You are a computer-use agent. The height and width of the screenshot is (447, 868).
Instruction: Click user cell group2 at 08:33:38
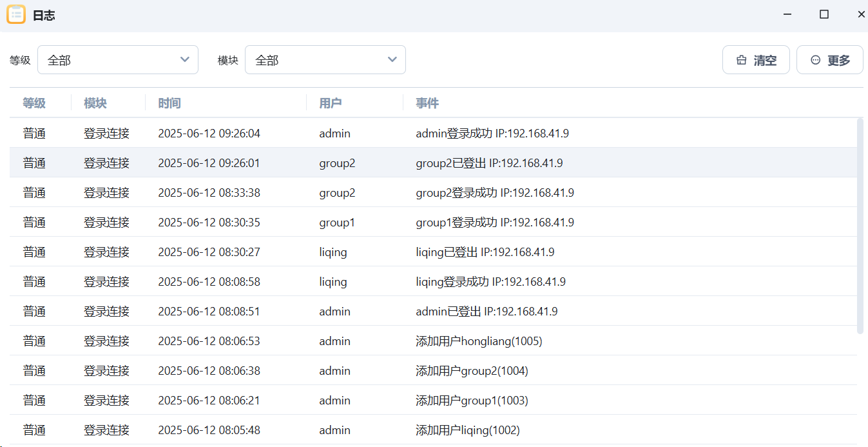[x=337, y=194]
